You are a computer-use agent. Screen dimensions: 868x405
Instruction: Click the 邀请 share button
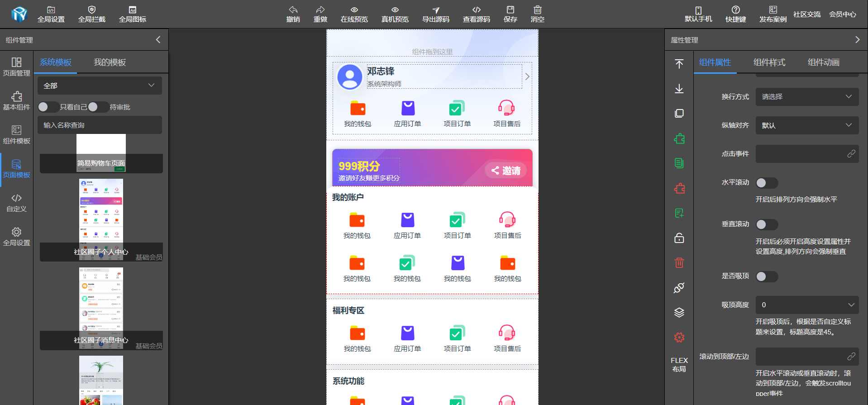(x=506, y=171)
